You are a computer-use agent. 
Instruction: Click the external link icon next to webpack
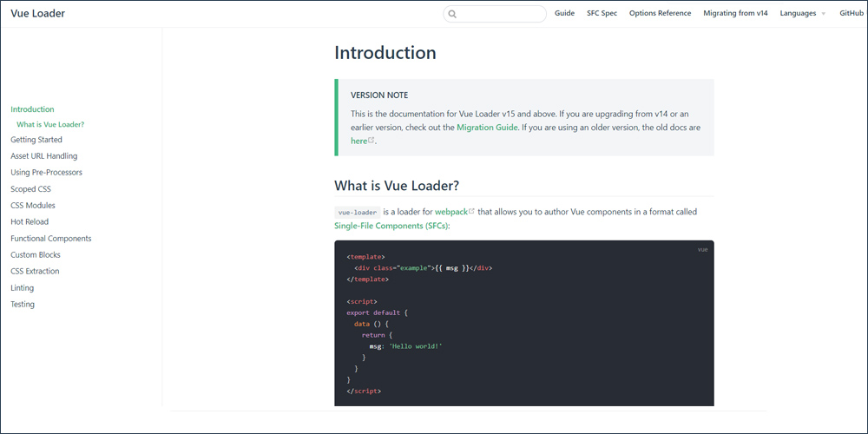(471, 211)
